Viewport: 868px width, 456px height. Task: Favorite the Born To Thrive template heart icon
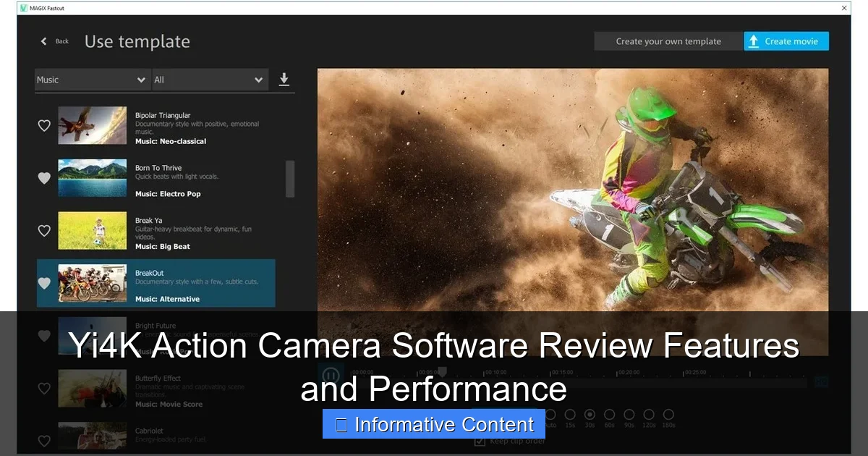tap(43, 177)
